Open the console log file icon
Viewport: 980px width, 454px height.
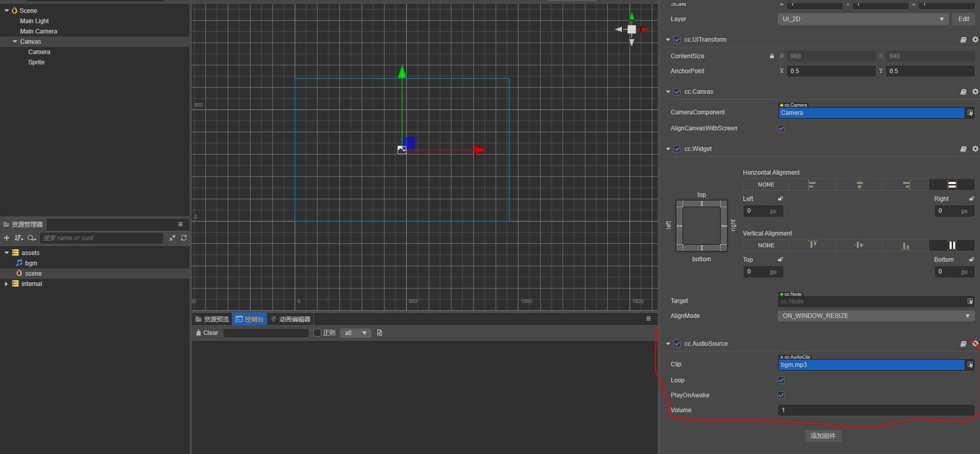380,333
